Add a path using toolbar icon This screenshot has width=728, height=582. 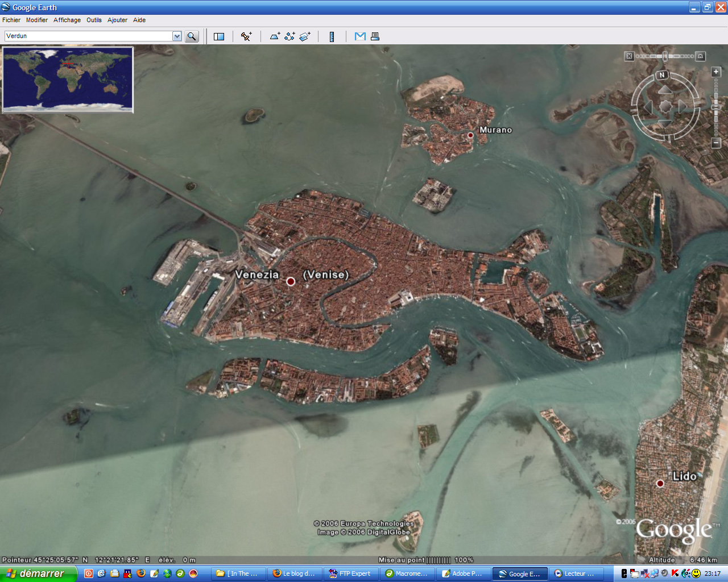coord(290,36)
